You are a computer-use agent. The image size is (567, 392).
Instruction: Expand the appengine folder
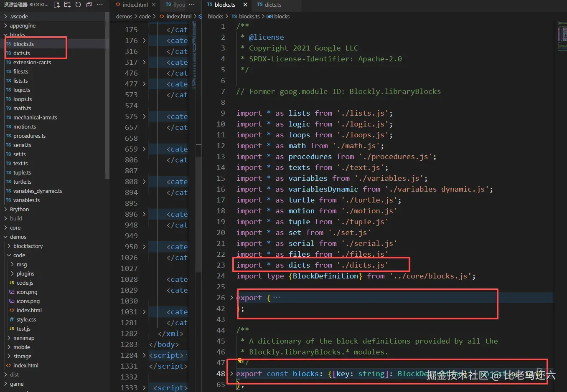point(23,25)
